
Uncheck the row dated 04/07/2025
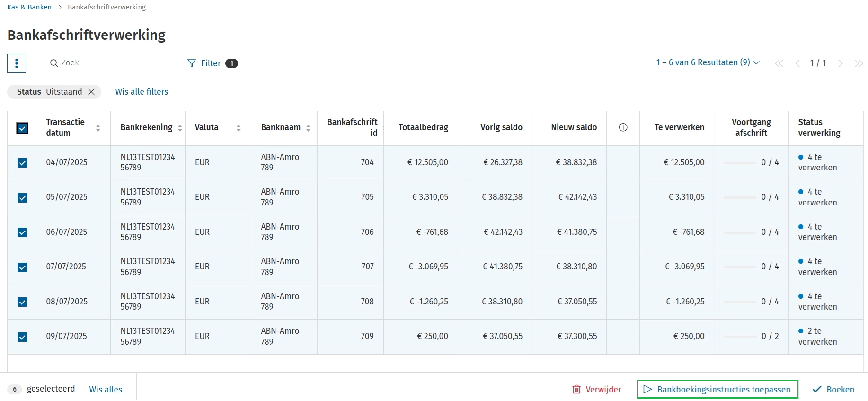coord(22,163)
